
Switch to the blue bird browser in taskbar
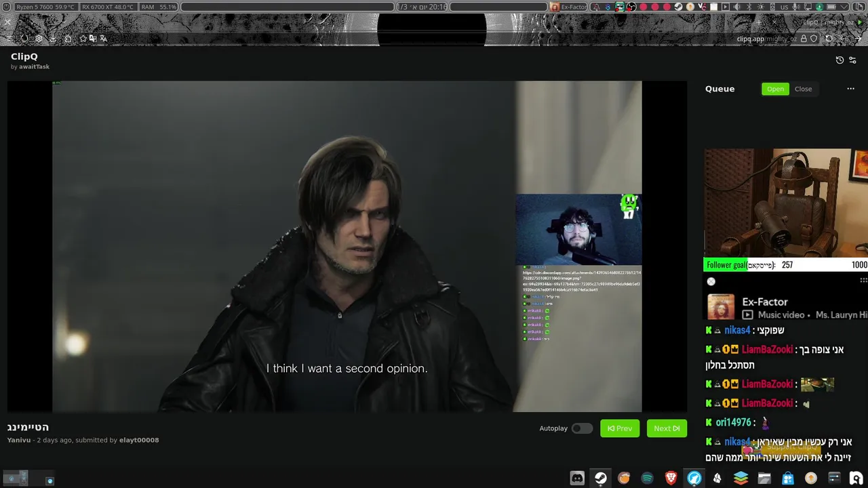[x=694, y=478]
